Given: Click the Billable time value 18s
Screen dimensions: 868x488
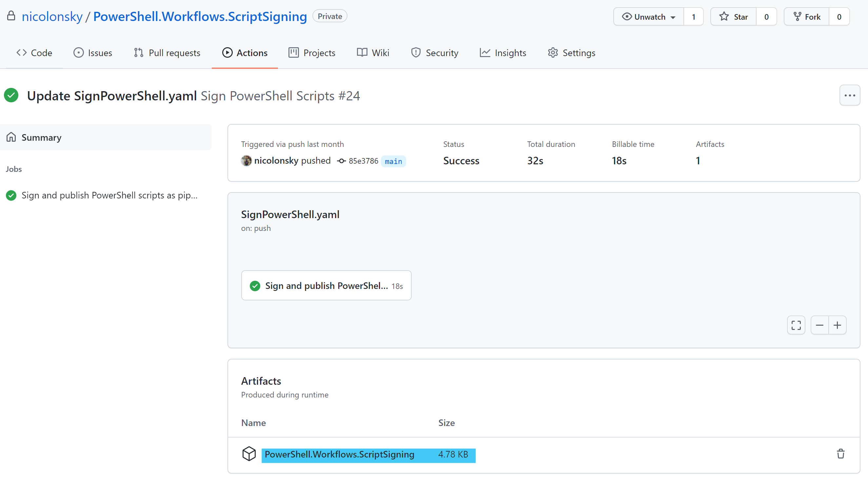Looking at the screenshot, I should [x=619, y=161].
